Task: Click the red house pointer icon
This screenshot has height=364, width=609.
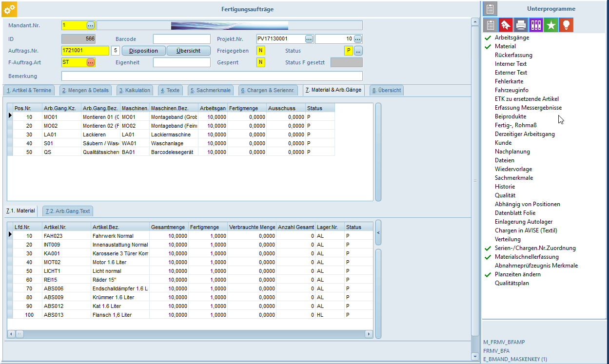Action: pos(506,25)
